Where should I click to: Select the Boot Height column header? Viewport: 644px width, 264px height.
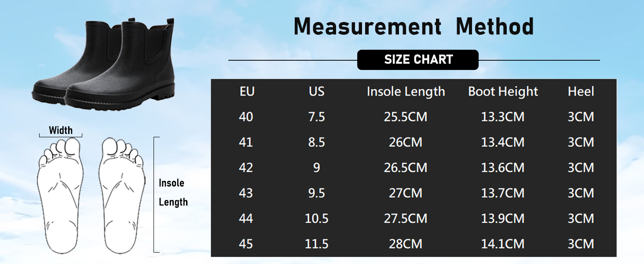[x=503, y=92]
